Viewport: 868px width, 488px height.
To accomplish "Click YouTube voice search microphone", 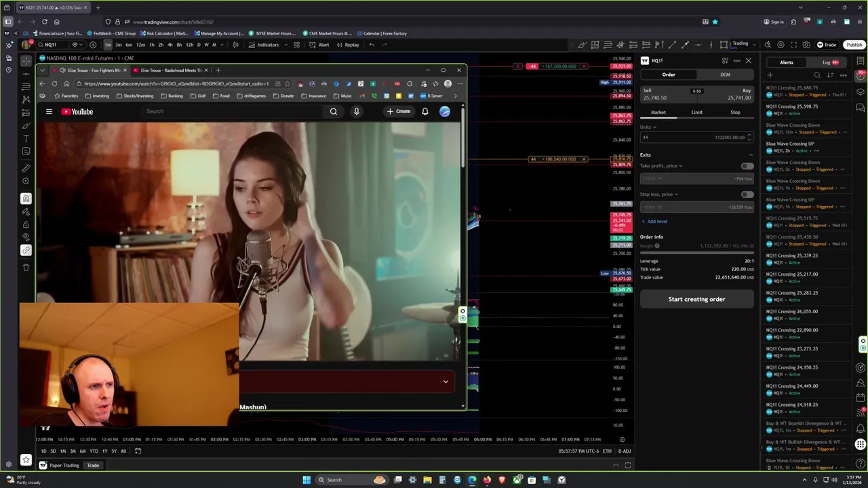I will point(356,112).
